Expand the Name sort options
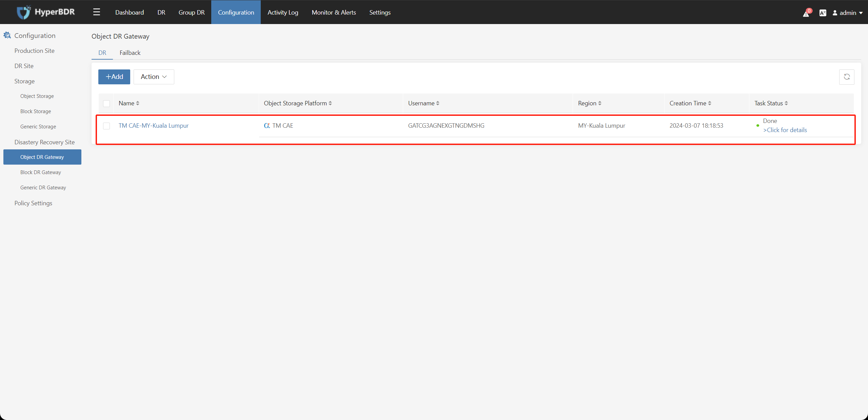The width and height of the screenshot is (868, 420). click(x=137, y=103)
